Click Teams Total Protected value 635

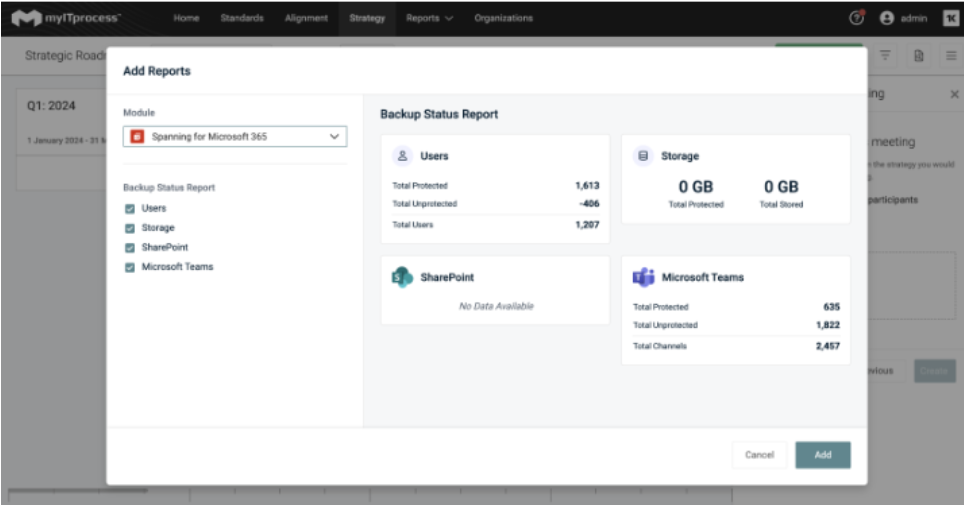tap(831, 306)
